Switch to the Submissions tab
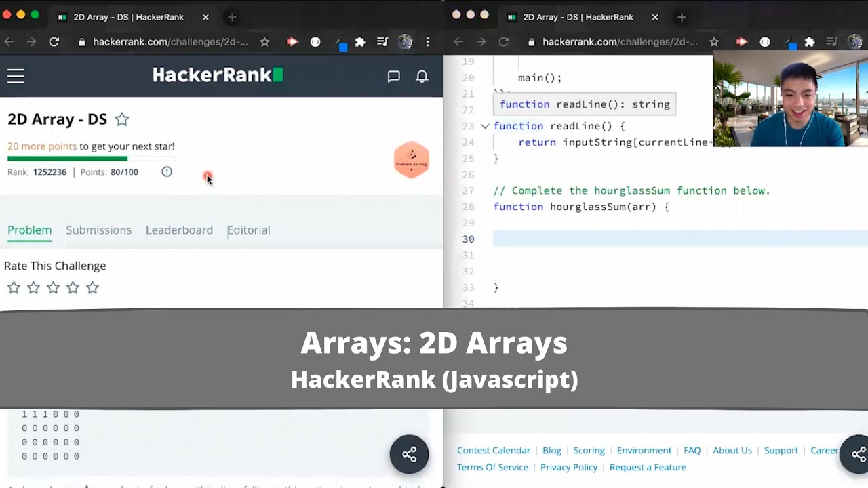 pos(99,230)
